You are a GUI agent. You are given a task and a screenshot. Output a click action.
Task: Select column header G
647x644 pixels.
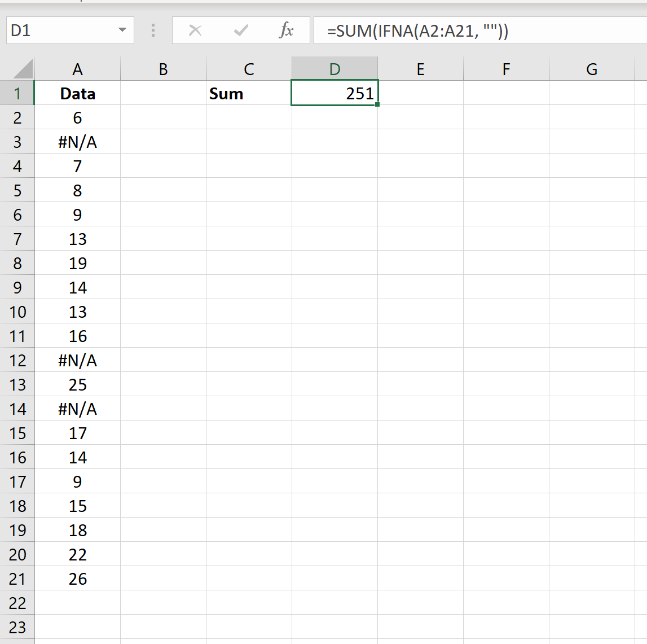pos(591,68)
